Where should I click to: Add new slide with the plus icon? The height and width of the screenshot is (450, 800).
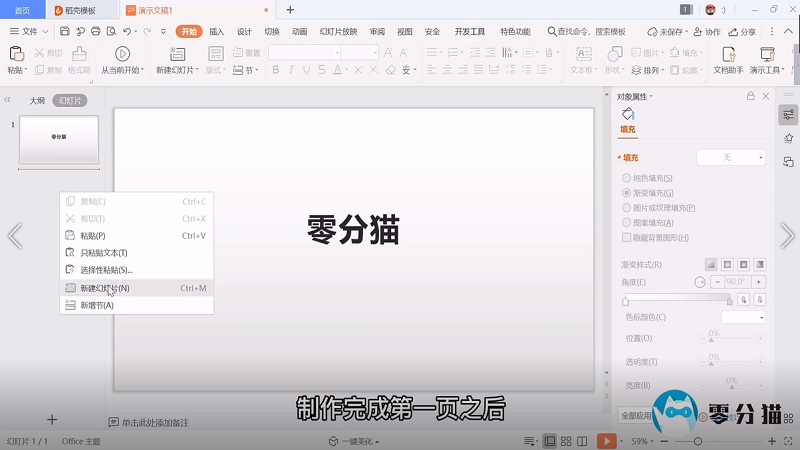point(53,420)
